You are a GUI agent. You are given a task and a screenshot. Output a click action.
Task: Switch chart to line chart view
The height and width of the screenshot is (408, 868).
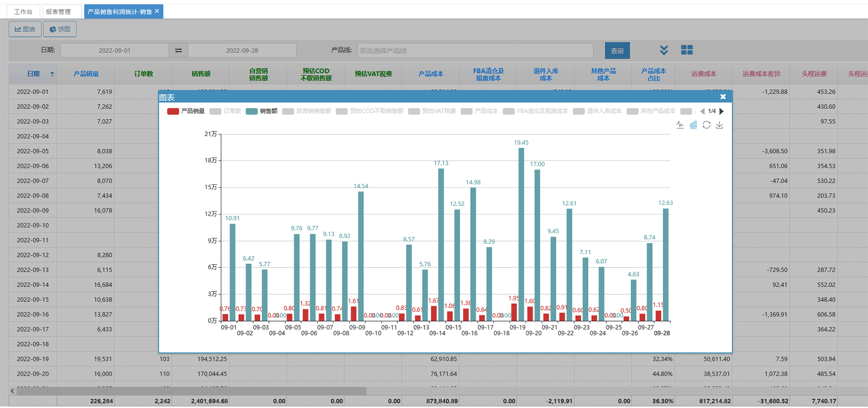pos(680,125)
